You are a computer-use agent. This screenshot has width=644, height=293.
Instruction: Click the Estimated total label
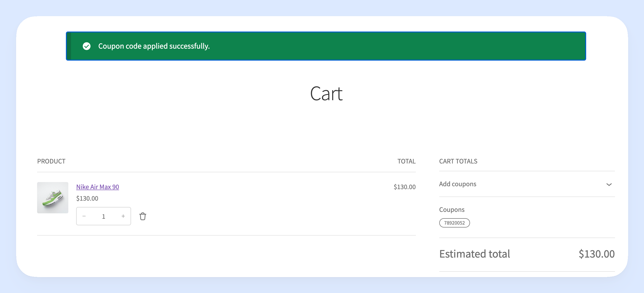[474, 254]
